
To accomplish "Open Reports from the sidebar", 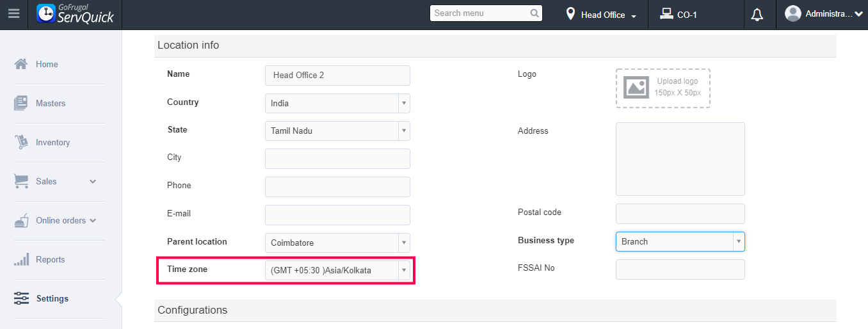I will [50, 259].
